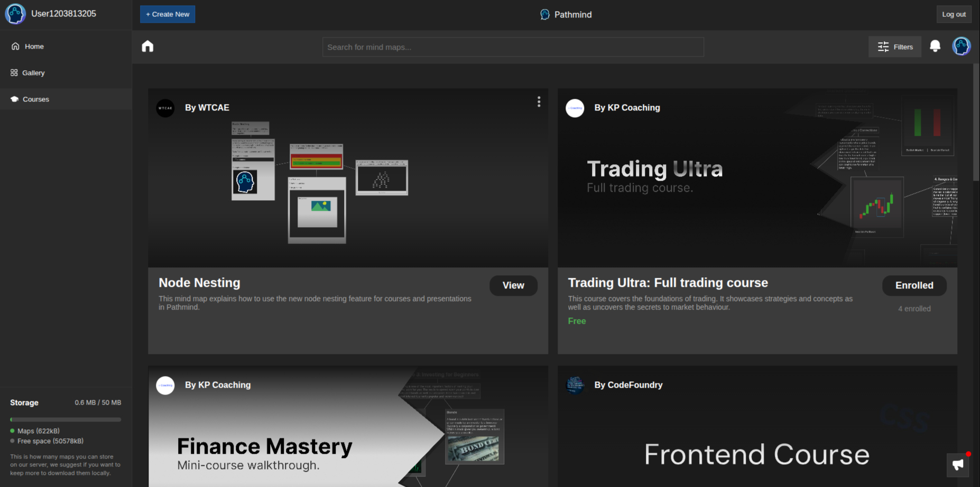Screen dimensions: 980x487
Task: Click the Pathmind logo in the header
Action: (x=545, y=15)
